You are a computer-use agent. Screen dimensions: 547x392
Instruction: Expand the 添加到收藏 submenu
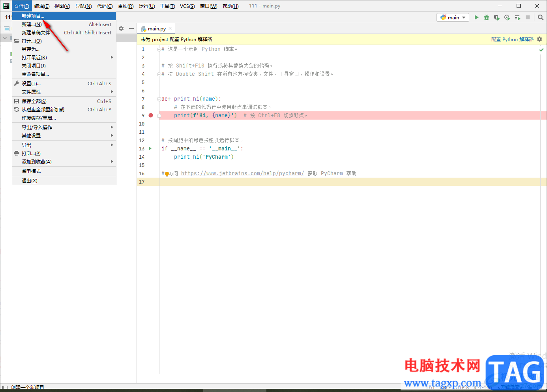click(64, 162)
